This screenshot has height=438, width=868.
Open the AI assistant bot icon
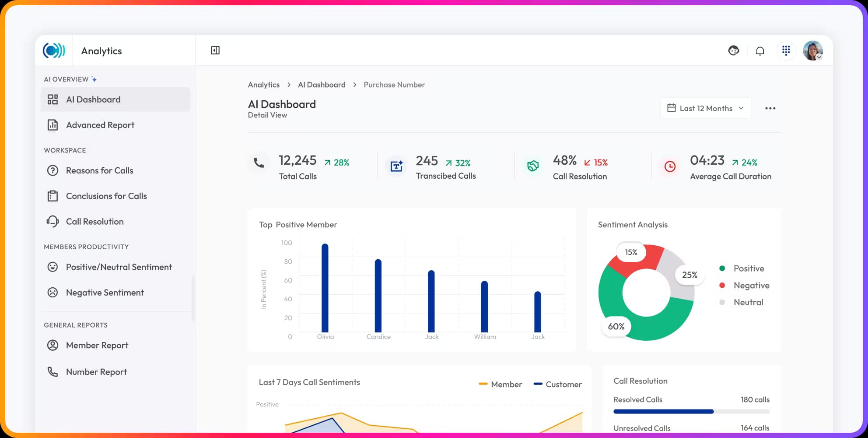pyautogui.click(x=734, y=51)
